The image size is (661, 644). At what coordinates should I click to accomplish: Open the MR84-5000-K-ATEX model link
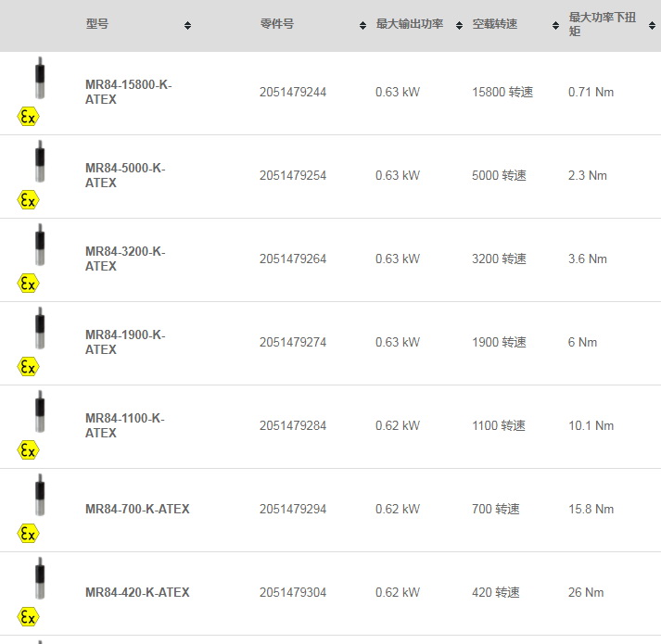coord(125,175)
